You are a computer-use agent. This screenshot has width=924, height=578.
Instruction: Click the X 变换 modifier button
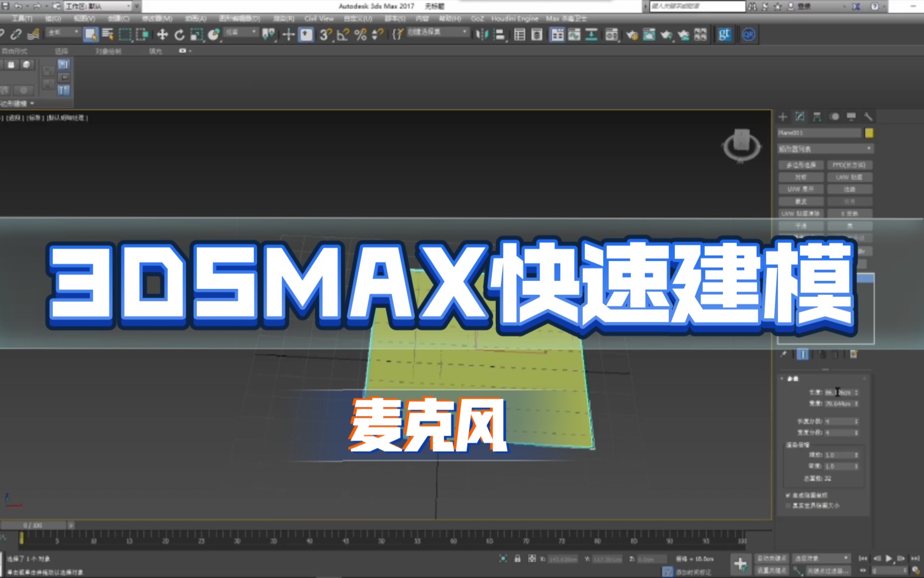[849, 213]
